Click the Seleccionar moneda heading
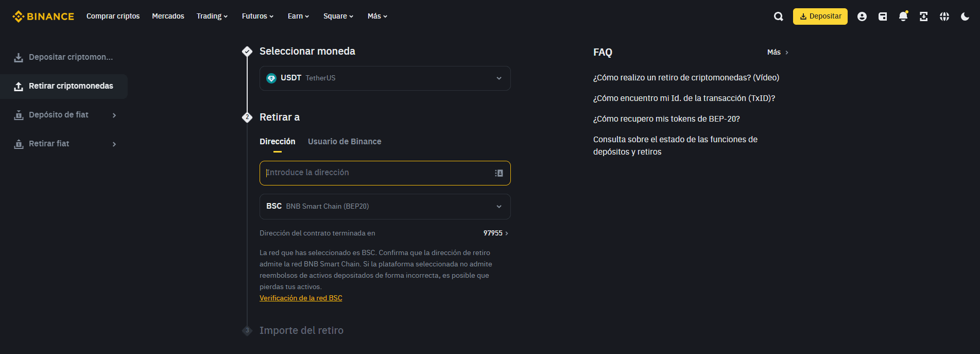 coord(307,52)
